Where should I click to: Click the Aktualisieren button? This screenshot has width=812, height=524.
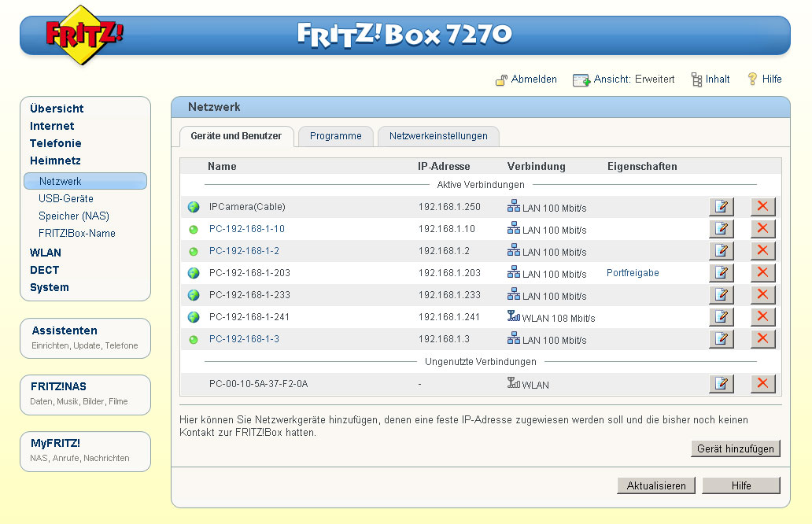click(x=656, y=485)
